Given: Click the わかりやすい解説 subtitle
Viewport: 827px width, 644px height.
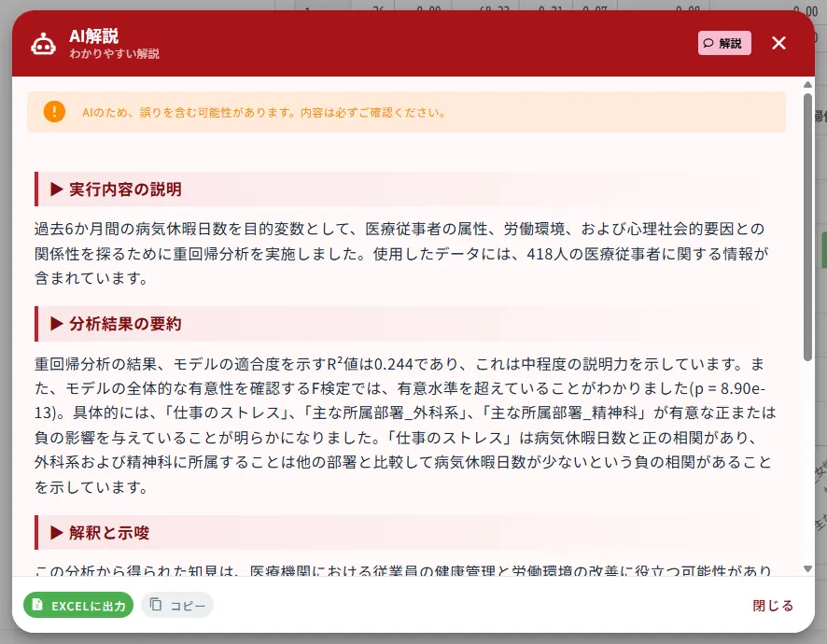Looking at the screenshot, I should [x=114, y=53].
